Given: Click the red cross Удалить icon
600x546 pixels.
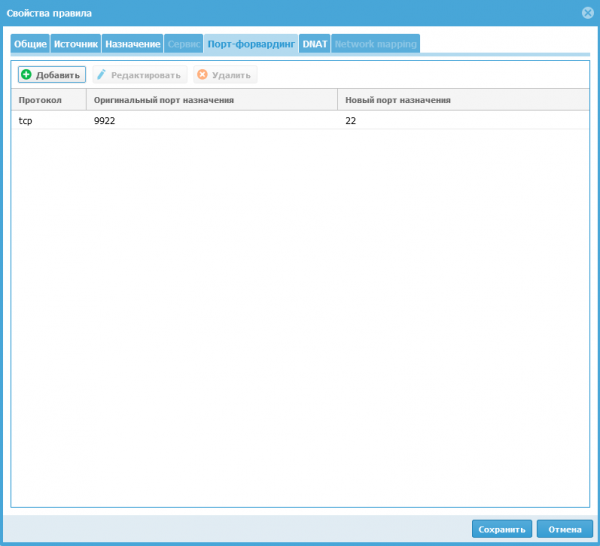Looking at the screenshot, I should (202, 75).
